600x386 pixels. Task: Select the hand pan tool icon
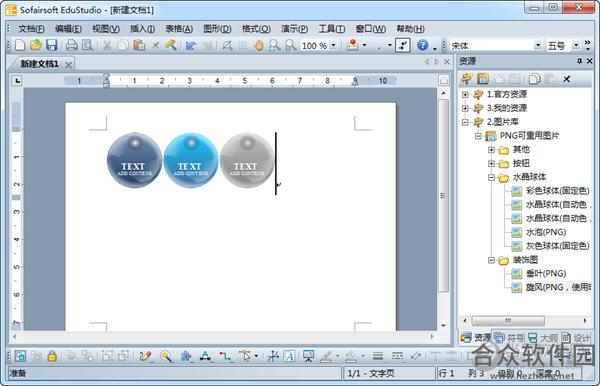(x=259, y=46)
